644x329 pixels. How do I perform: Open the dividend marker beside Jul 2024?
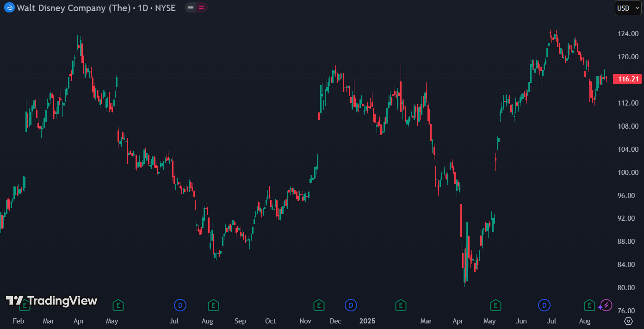(180, 305)
